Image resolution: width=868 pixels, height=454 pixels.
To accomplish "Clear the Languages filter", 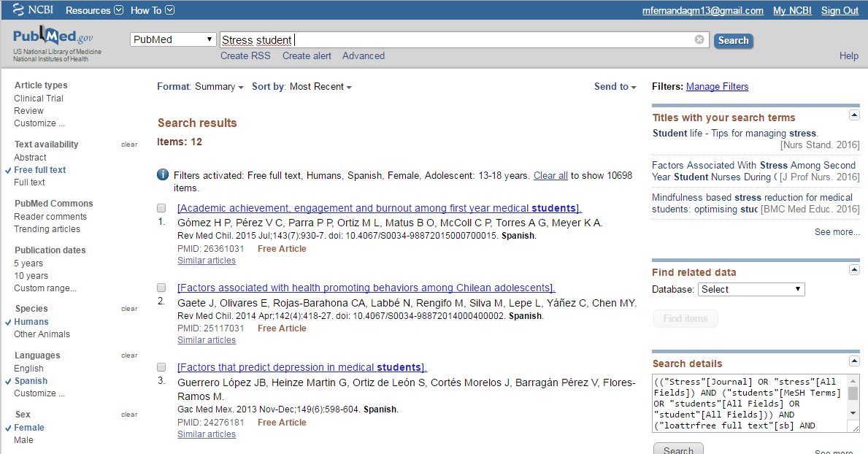I will pyautogui.click(x=129, y=355).
